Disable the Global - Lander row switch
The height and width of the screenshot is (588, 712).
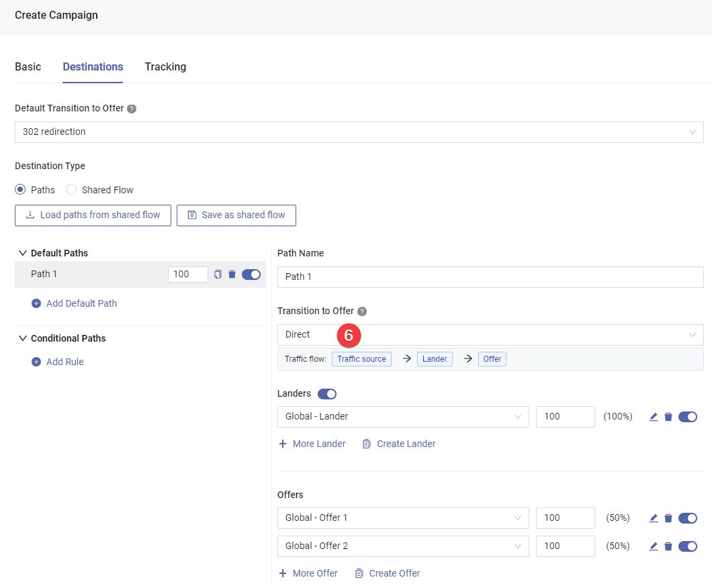coord(687,416)
